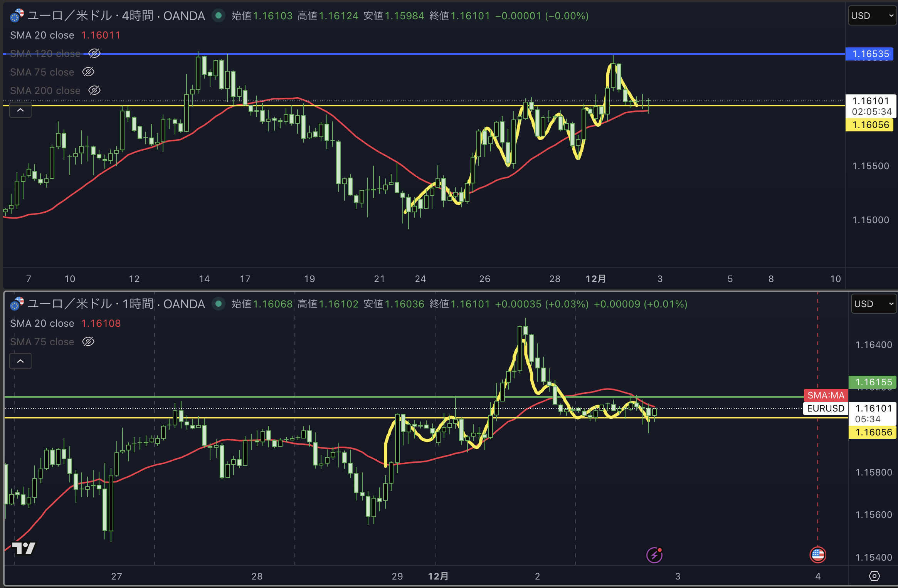Toggle visibility of SMA 75 in 4-hour chart
The image size is (898, 588).
pos(88,72)
